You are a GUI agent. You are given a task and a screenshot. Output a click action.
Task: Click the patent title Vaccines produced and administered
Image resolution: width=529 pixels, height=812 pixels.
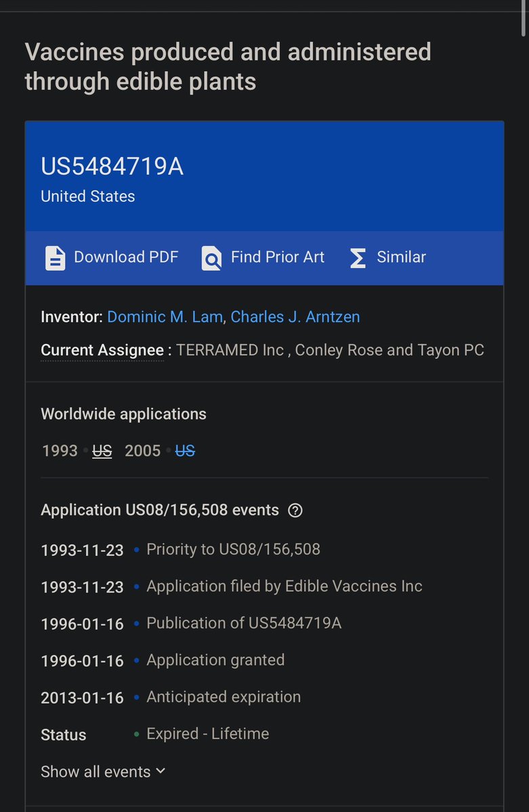[x=228, y=67]
